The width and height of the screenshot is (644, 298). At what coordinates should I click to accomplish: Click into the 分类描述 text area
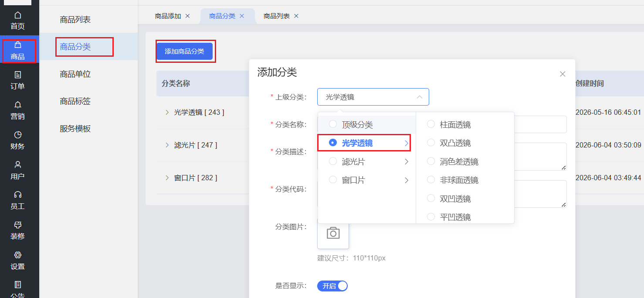coord(442,157)
